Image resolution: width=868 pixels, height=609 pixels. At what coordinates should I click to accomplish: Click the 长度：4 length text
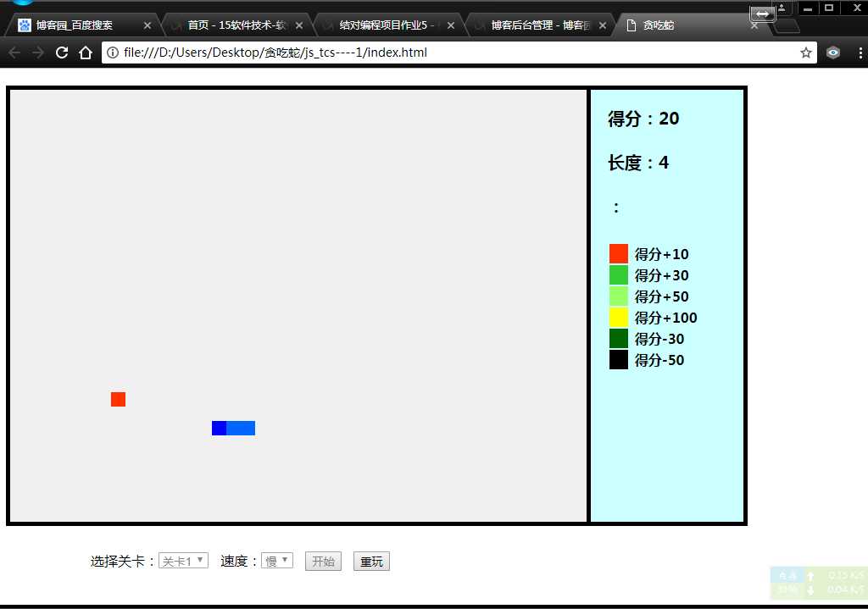[638, 163]
